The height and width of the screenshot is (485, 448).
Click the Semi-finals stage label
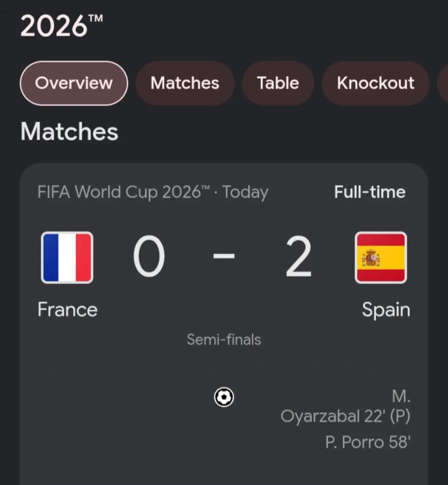pyautogui.click(x=224, y=340)
